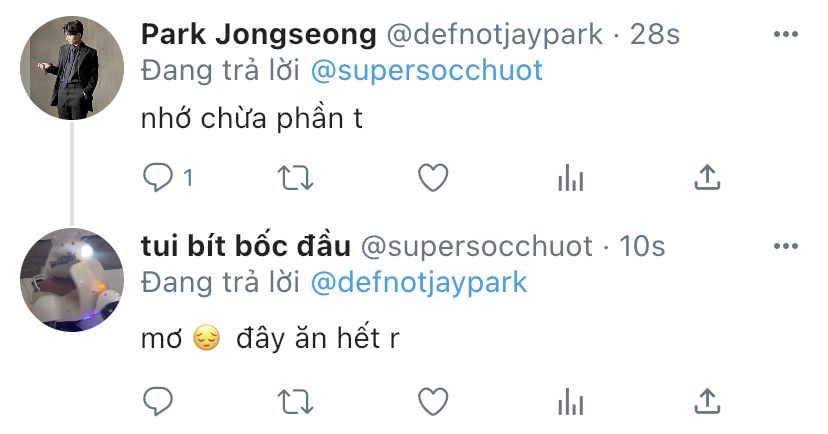This screenshot has height=434, width=828.
Task: Open more options on supersocchuot's tweet
Action: [x=786, y=246]
